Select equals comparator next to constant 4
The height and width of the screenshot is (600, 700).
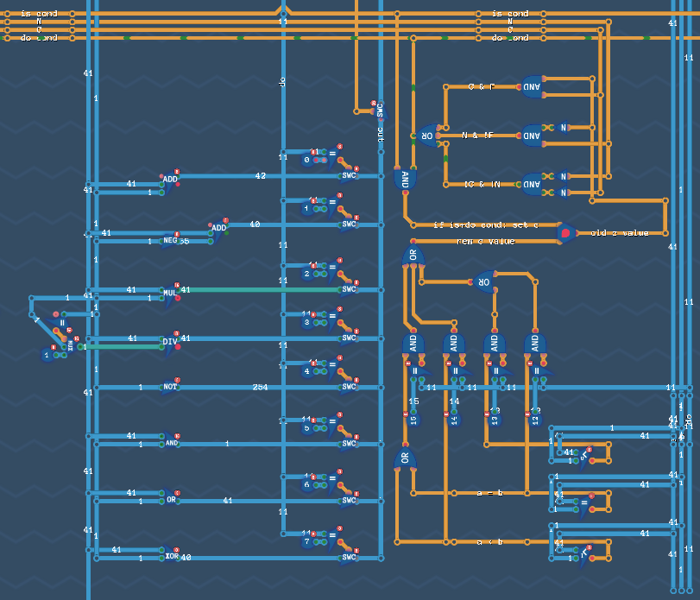click(x=332, y=365)
